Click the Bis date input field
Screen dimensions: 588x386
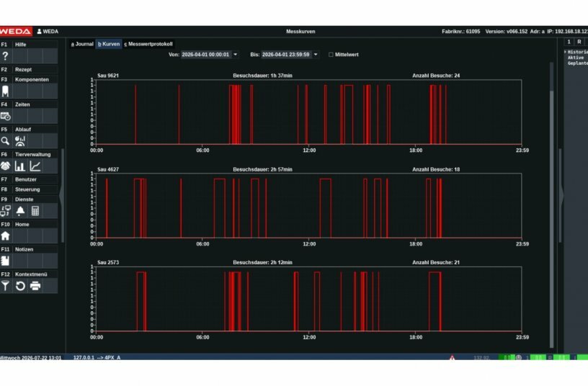[287, 55]
